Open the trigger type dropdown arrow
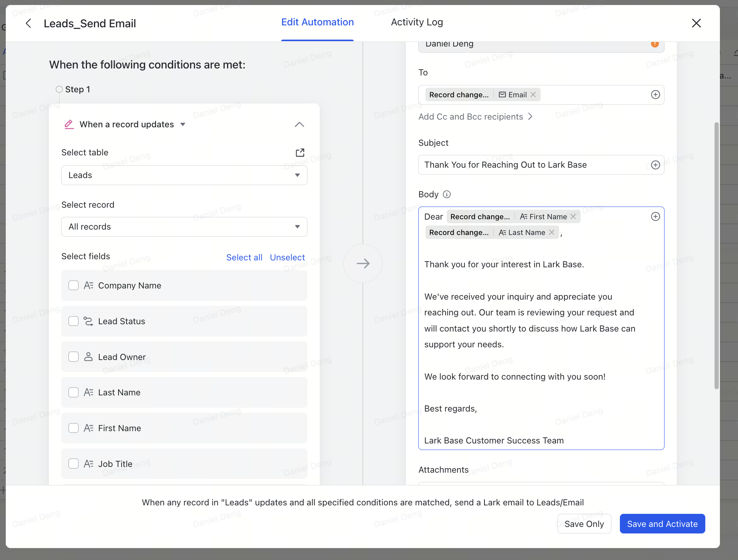This screenshot has height=560, width=738. coord(183,125)
